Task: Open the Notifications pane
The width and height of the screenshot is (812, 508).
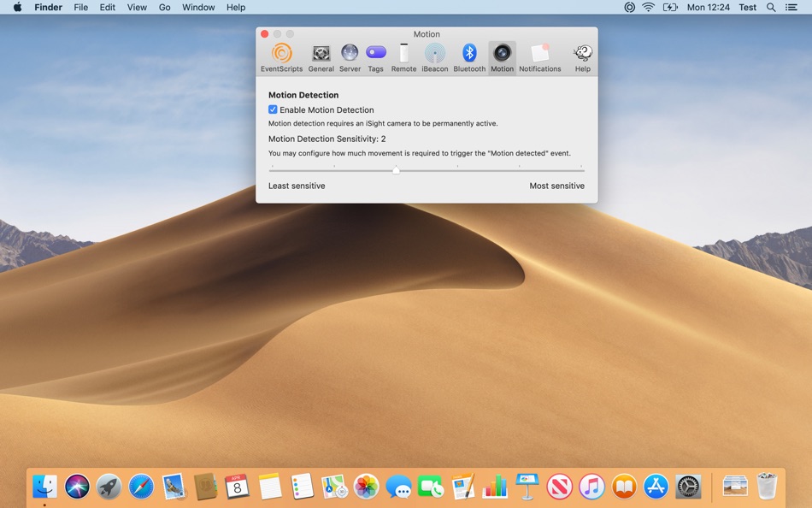Action: [539, 58]
